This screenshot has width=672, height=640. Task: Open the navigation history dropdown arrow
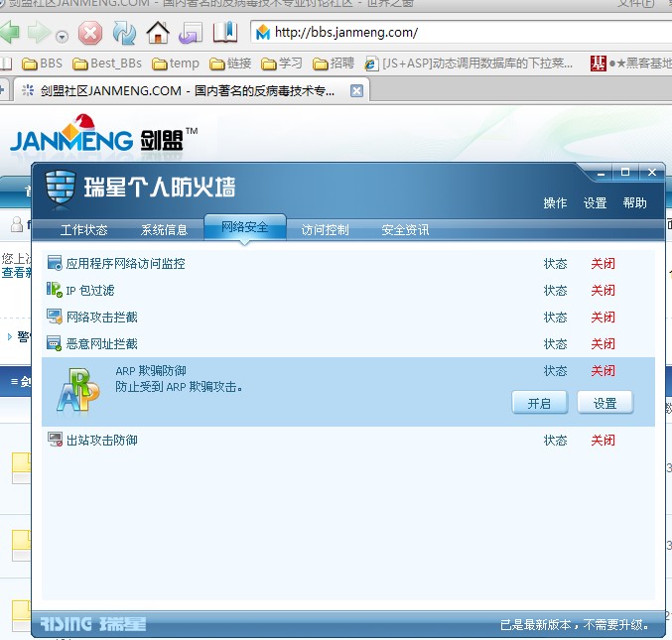(63, 38)
